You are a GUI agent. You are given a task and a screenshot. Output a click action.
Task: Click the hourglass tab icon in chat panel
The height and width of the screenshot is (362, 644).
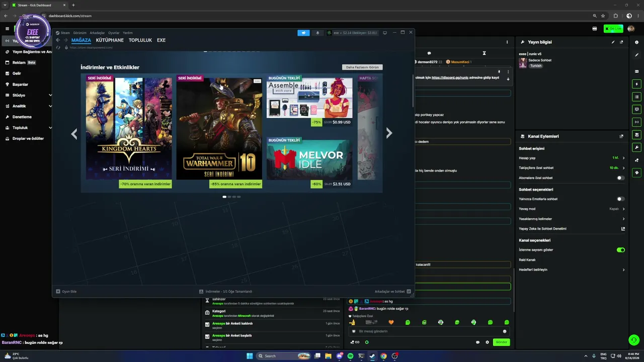click(484, 53)
